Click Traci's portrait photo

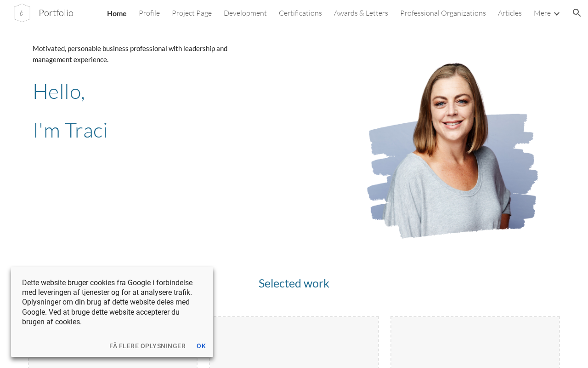[452, 149]
